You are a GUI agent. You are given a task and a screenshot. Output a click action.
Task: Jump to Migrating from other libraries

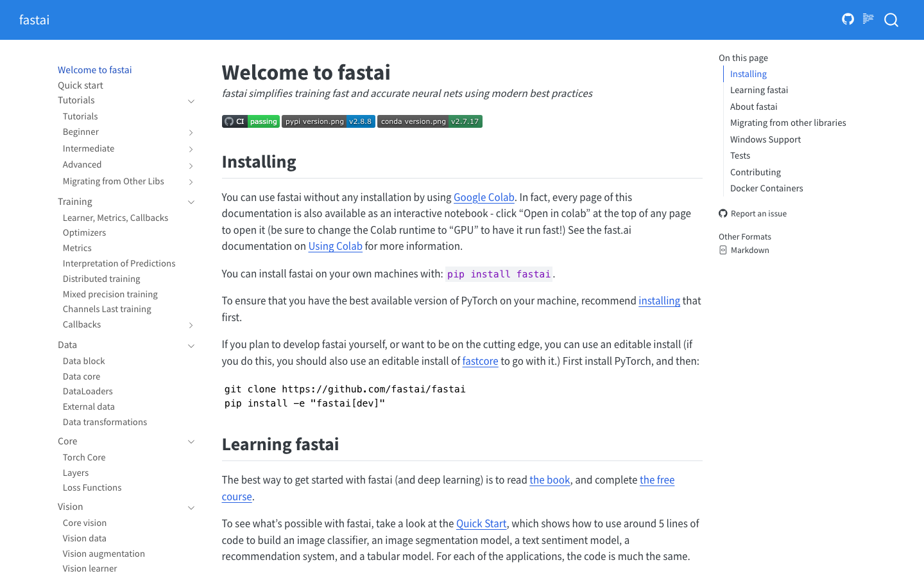pyautogui.click(x=788, y=123)
